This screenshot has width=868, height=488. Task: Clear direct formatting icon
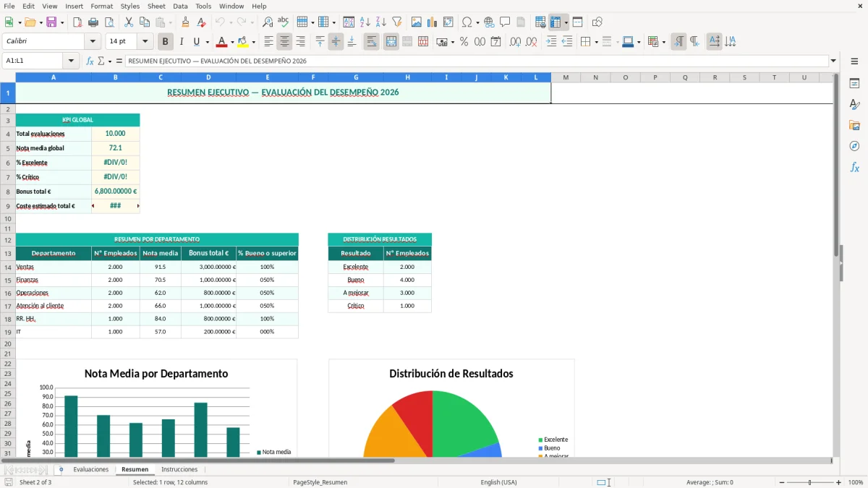(x=201, y=22)
